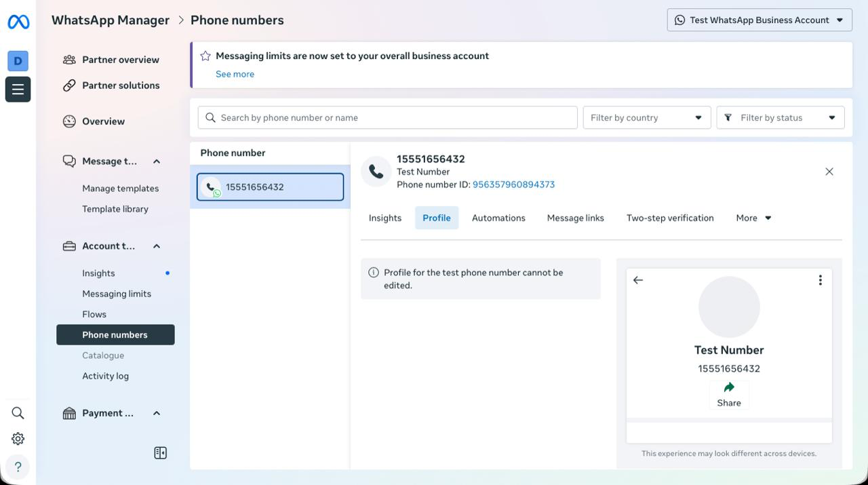Open the hamburger menu in left rail

pos(18,90)
